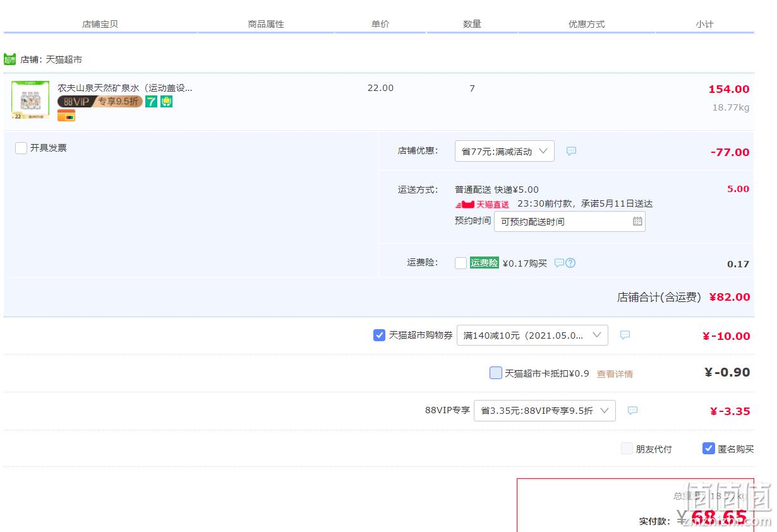Click the 预约时间 label
This screenshot has width=777, height=532.
(x=473, y=221)
